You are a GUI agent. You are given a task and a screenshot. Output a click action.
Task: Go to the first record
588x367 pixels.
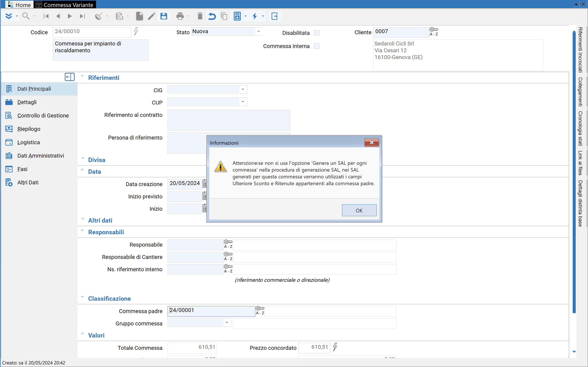pyautogui.click(x=46, y=16)
